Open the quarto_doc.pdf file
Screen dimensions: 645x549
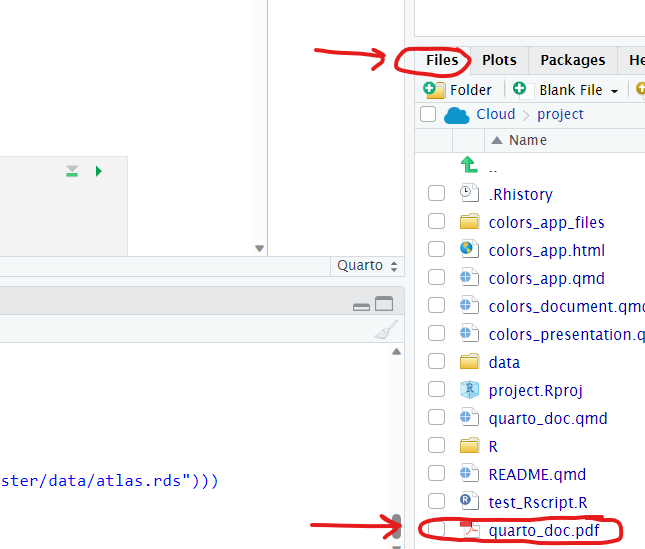tap(543, 530)
